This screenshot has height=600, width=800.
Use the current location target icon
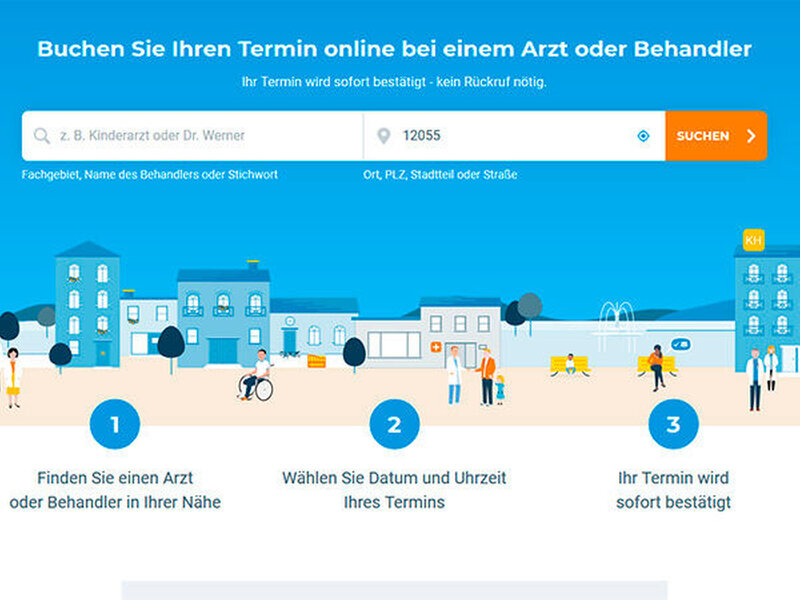click(643, 136)
